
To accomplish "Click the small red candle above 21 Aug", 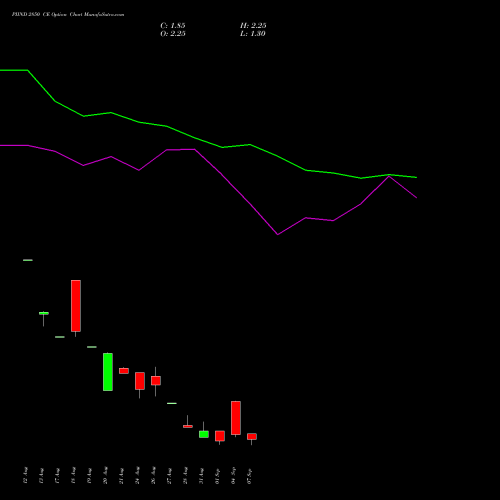I will pyautogui.click(x=124, y=371).
